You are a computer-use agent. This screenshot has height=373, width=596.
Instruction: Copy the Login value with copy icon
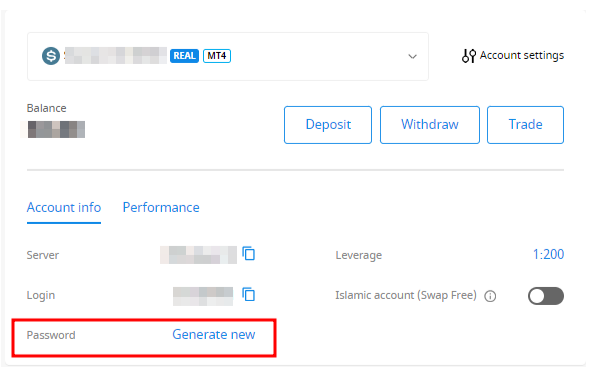point(249,294)
